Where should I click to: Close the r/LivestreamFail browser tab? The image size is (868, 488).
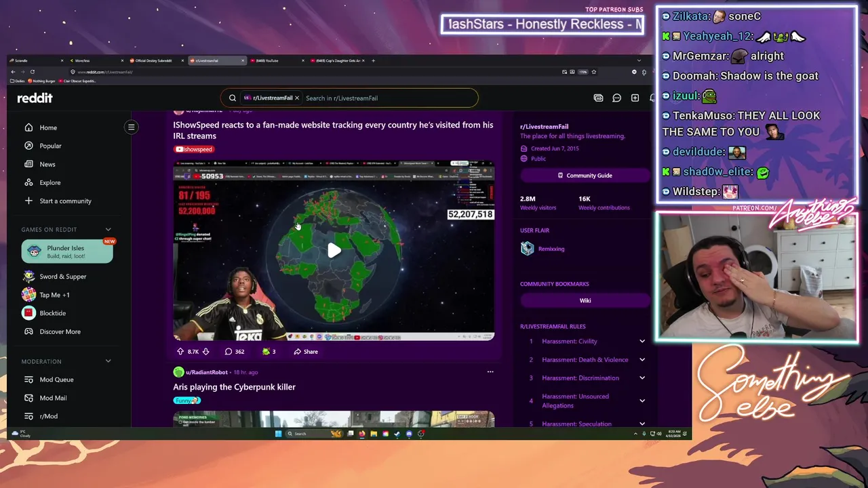point(243,60)
